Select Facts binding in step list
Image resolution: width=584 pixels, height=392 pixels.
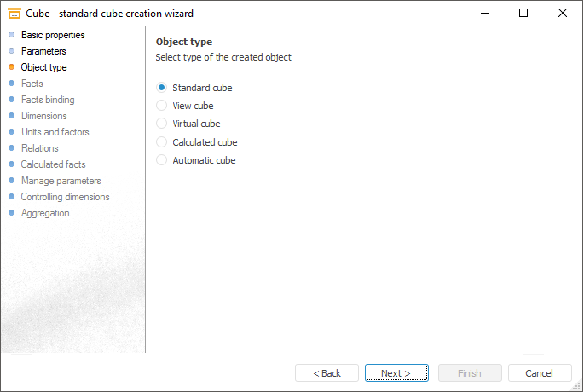[x=47, y=100]
